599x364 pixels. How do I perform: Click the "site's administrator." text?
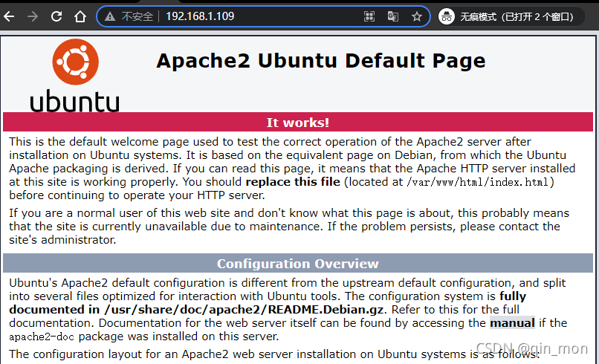(x=62, y=240)
